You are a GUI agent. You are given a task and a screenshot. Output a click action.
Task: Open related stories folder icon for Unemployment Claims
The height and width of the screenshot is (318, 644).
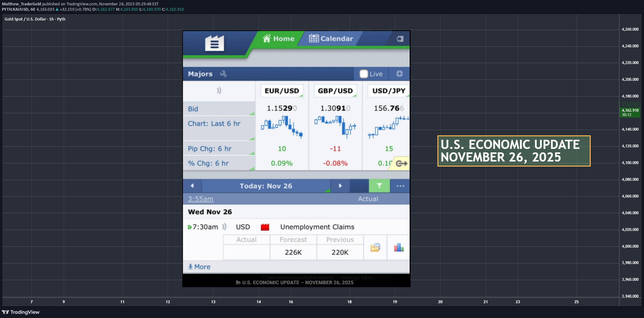375,248
